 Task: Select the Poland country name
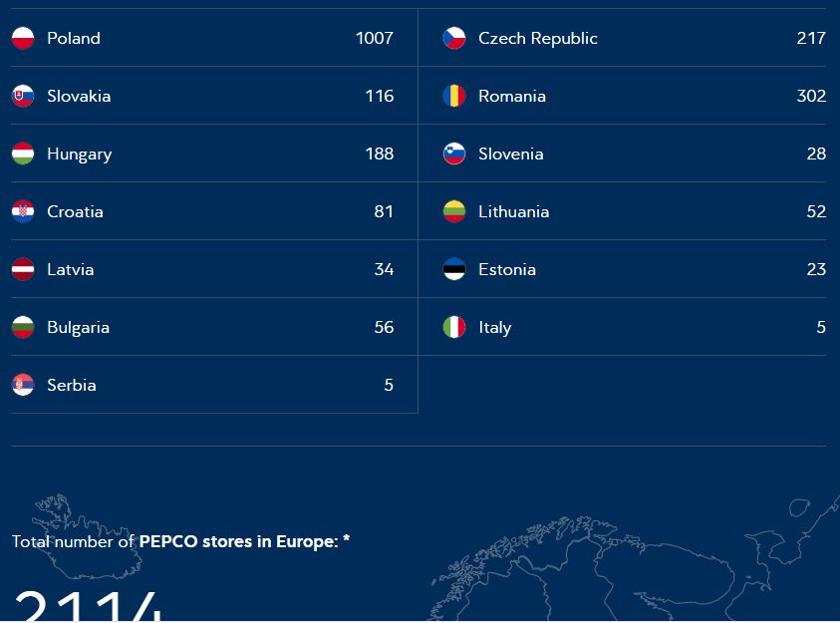(74, 38)
